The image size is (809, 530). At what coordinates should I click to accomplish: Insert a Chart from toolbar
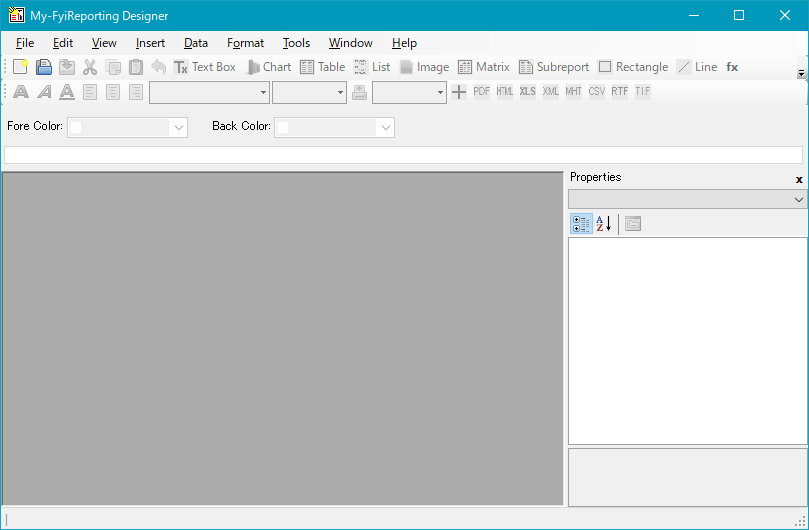tap(268, 67)
